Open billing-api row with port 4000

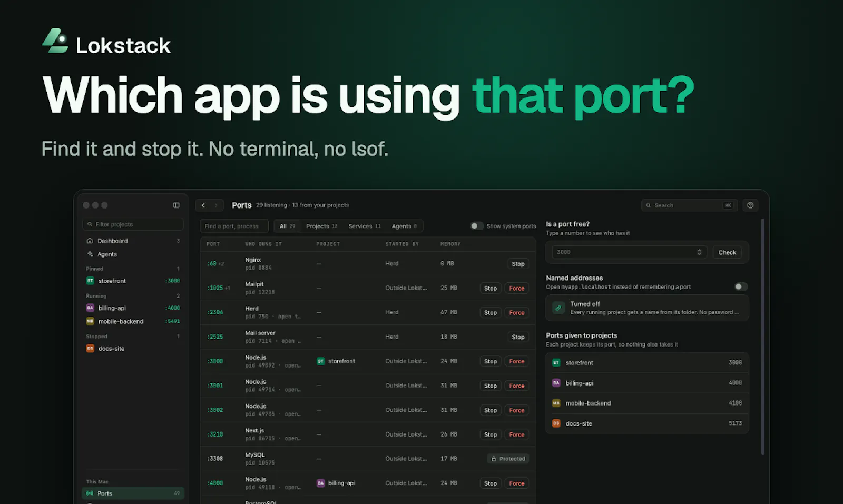tap(647, 383)
